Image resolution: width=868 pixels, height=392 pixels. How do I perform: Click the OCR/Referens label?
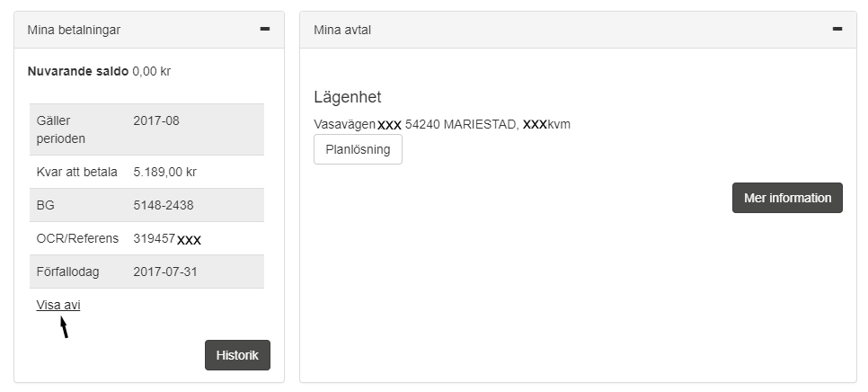(78, 238)
